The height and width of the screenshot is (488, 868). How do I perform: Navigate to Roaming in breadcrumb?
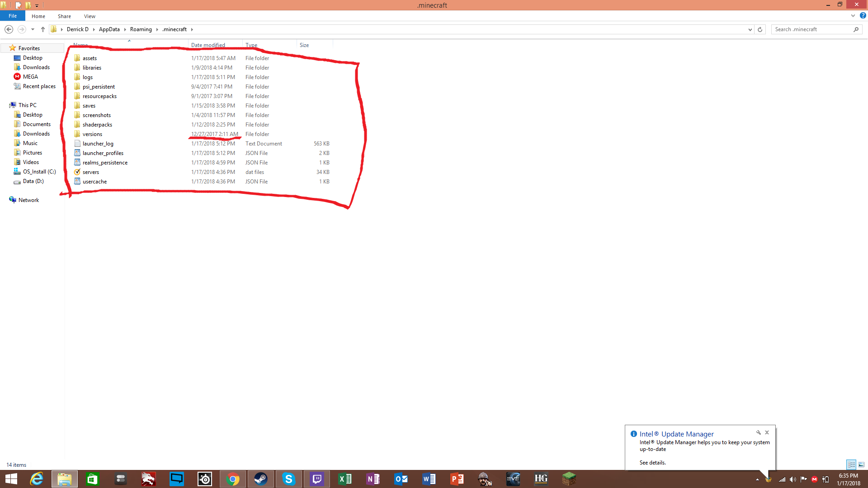pyautogui.click(x=141, y=29)
